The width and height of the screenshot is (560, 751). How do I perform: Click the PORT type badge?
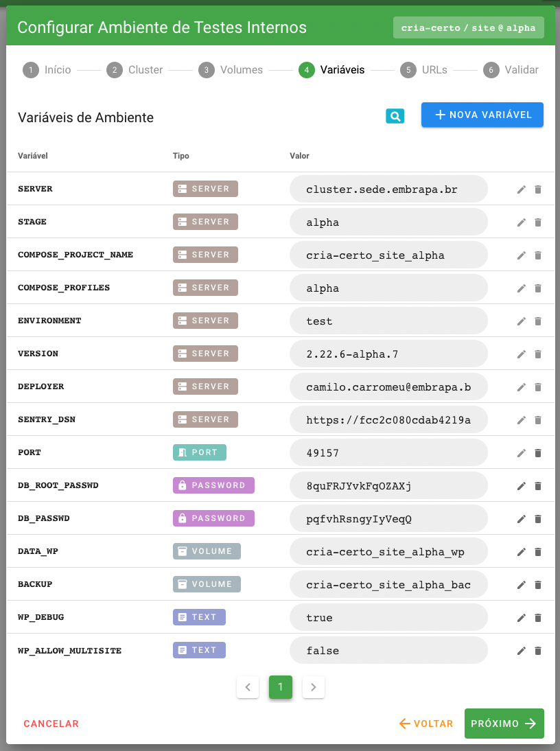coord(200,452)
